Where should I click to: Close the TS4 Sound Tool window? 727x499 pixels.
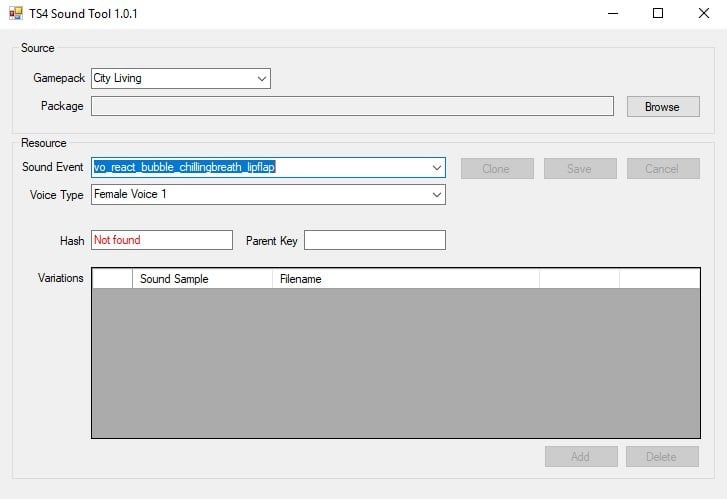coord(703,13)
